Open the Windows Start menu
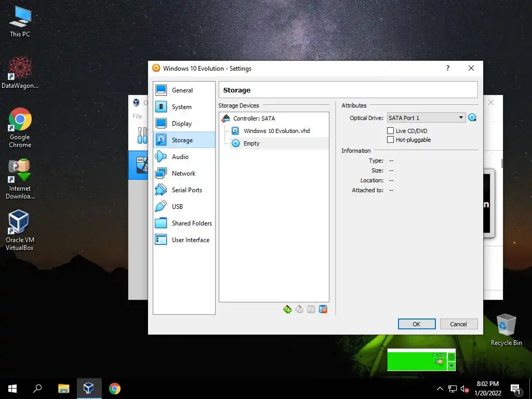532x399 pixels. [x=12, y=389]
